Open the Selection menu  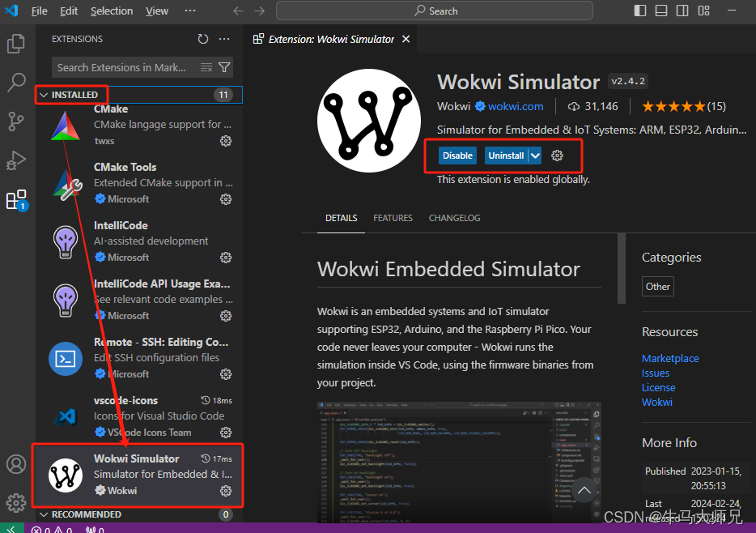click(112, 11)
